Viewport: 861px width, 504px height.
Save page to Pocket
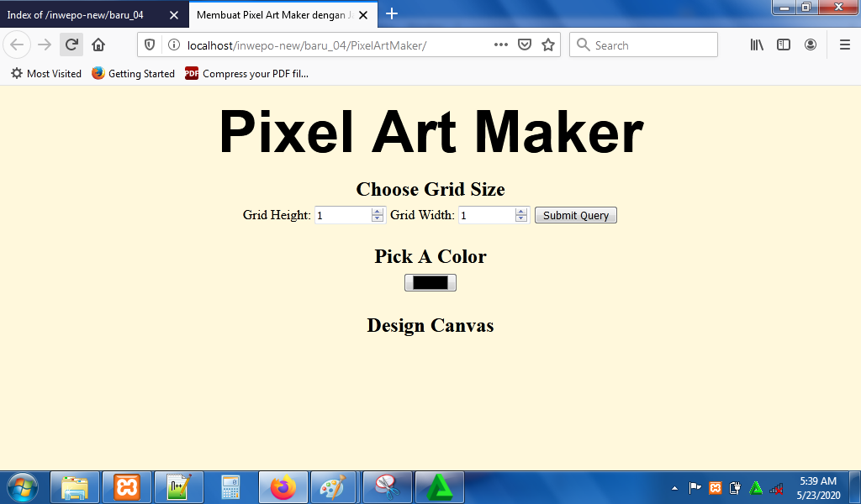525,45
